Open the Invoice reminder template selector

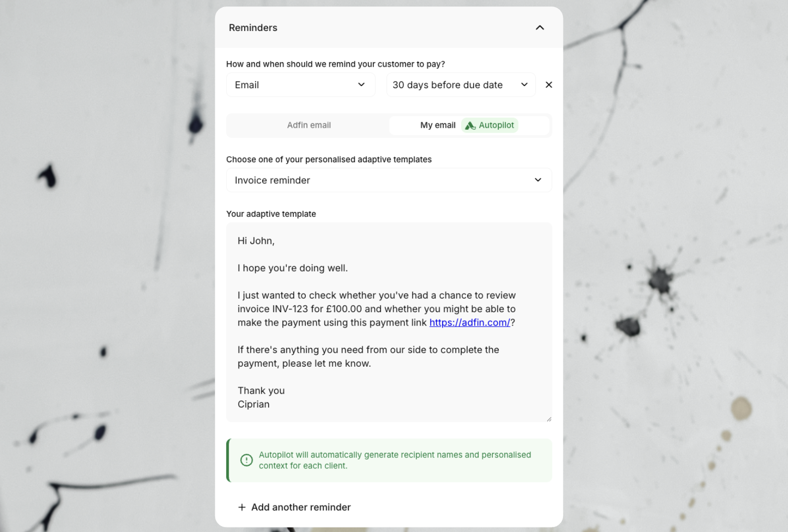389,180
